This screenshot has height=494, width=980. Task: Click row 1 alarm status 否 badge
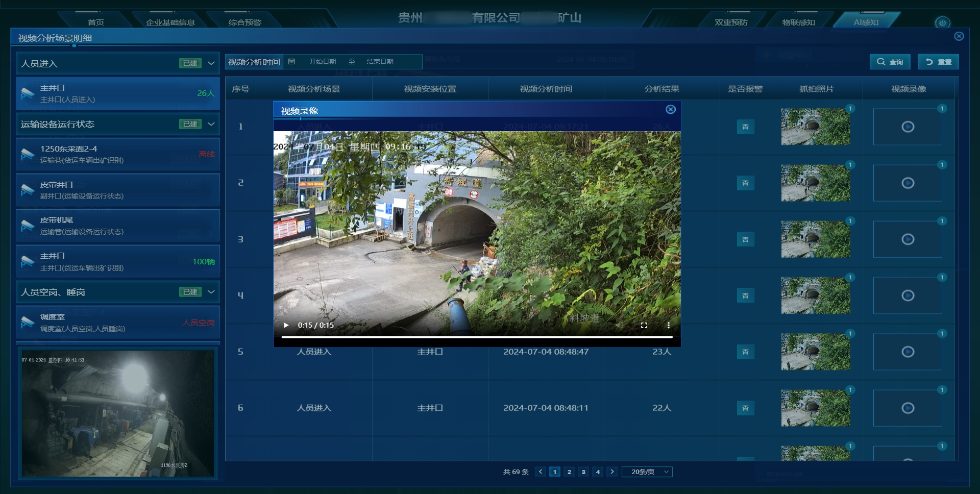pyautogui.click(x=745, y=127)
